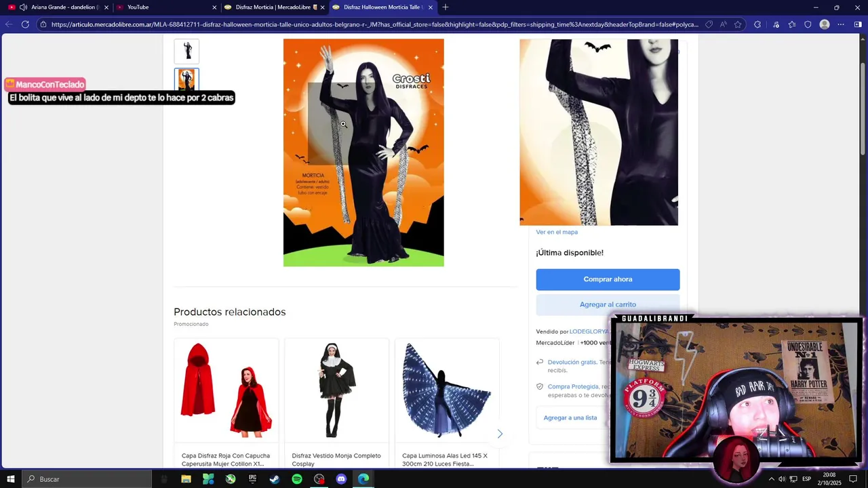This screenshot has width=868, height=488.
Task: Reload the page with the refresh icon
Action: pos(25,24)
